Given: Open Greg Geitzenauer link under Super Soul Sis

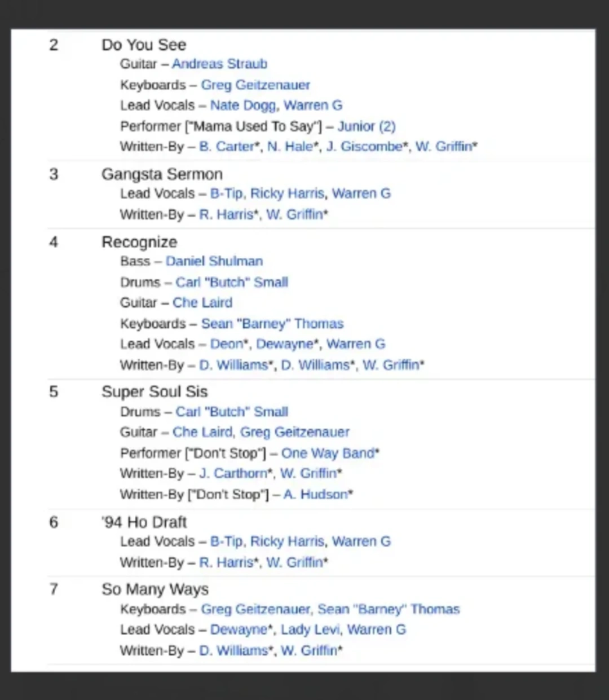Looking at the screenshot, I should click(295, 433).
